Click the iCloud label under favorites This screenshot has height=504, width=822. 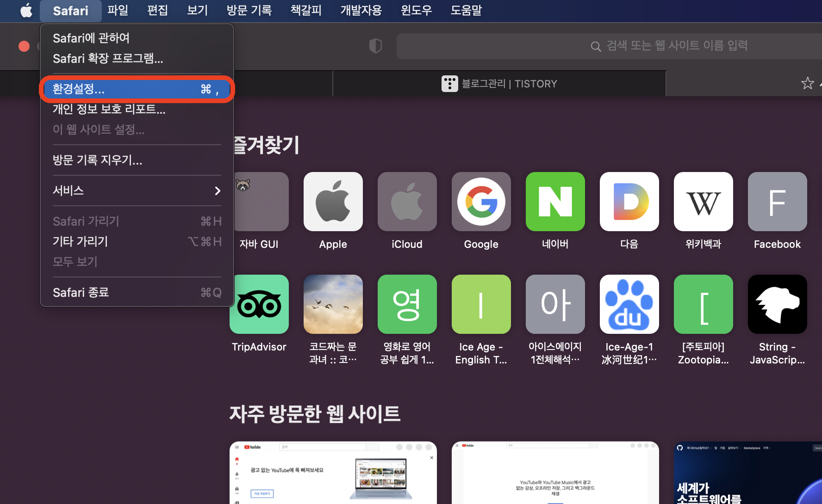[x=407, y=244]
